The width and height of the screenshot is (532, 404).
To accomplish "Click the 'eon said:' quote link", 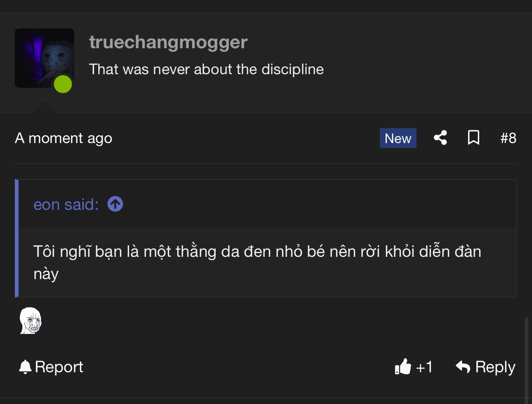I will [x=66, y=204].
